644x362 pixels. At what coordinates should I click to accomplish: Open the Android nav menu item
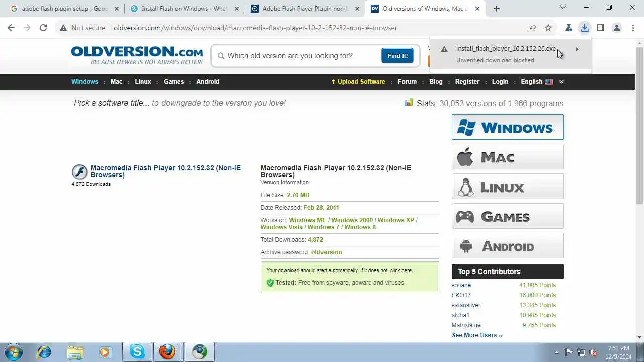pos(208,81)
